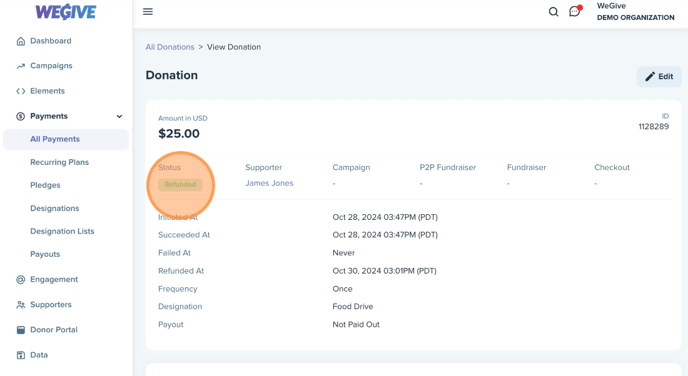The height and width of the screenshot is (376, 688).
Task: Click the Edit donation button
Action: pyautogui.click(x=659, y=76)
